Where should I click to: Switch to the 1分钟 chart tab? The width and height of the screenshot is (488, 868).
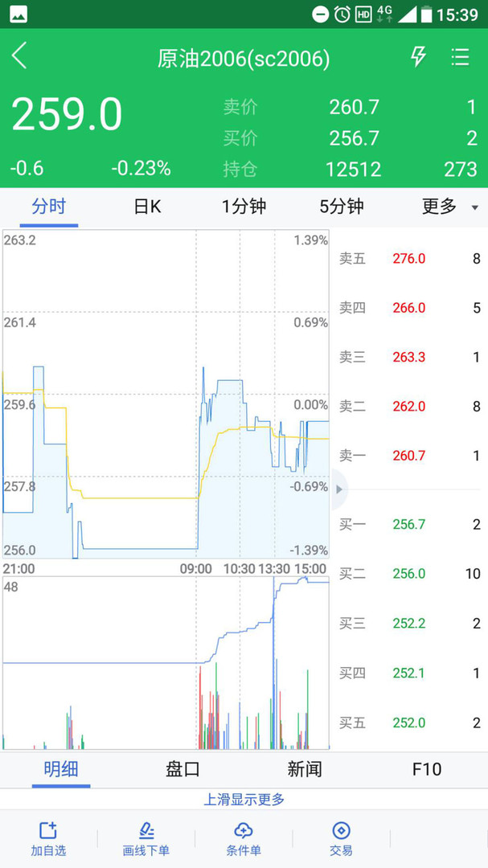point(244,207)
